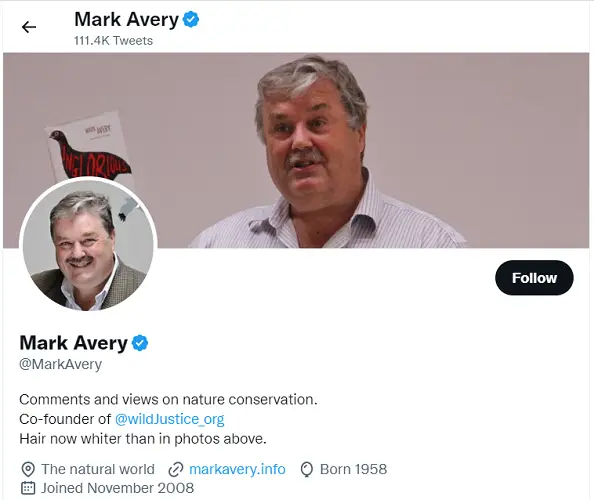
Task: Visit the markavery.info website link
Action: click(237, 469)
